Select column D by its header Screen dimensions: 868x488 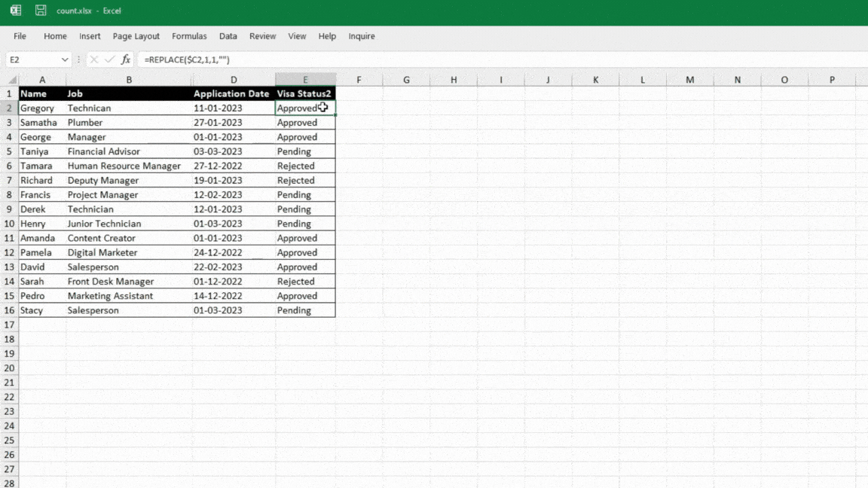click(x=234, y=79)
